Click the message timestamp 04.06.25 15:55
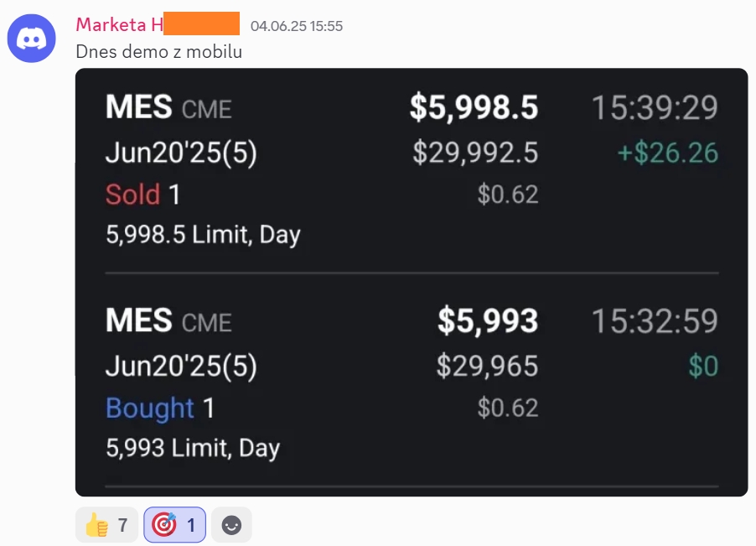The width and height of the screenshot is (756, 546). 297,26
